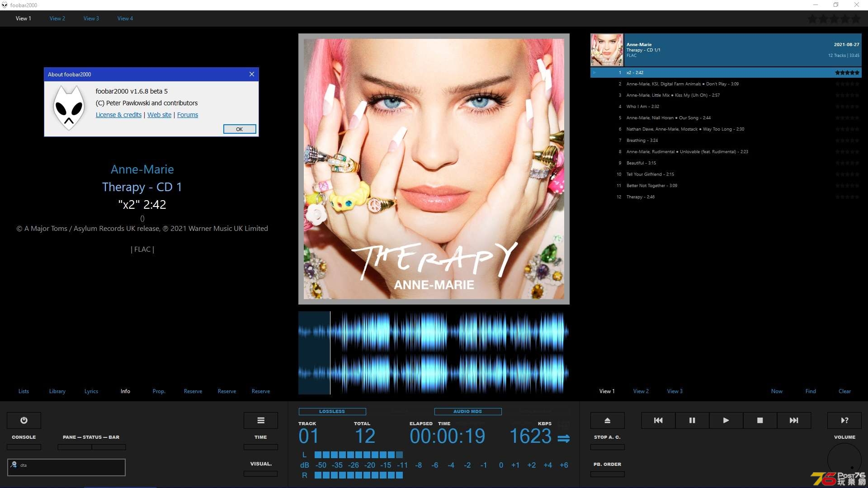Open the Info panel tab
Viewport: 868px width, 488px height.
(x=125, y=391)
